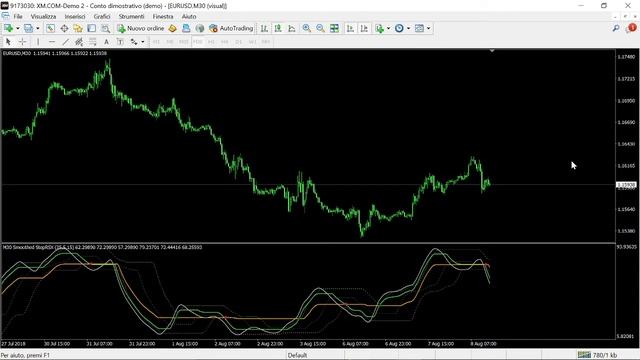Switch chart to W1 timeframe

pos(252,42)
